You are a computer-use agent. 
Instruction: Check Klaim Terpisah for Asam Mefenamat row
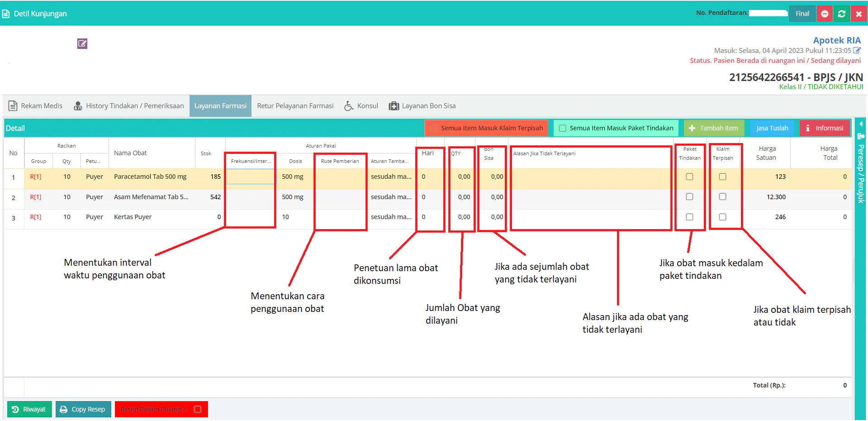pyautogui.click(x=723, y=196)
